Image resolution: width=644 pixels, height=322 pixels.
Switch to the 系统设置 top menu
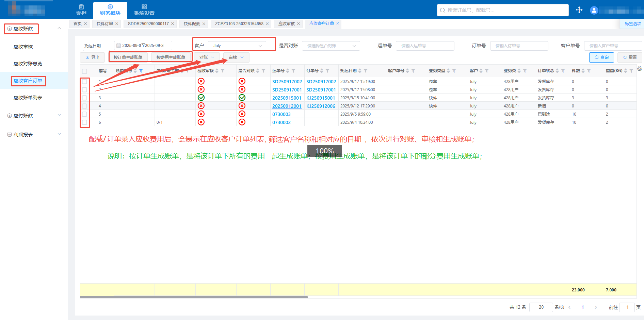point(144,10)
